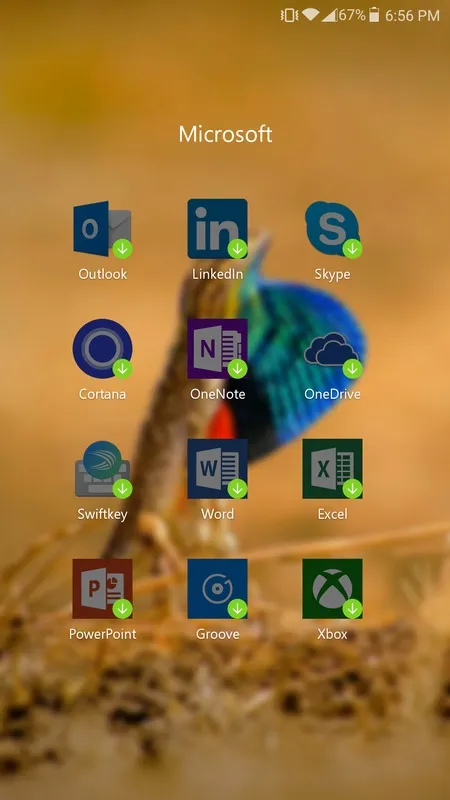Open the Outlook app icon
Viewport: 450px width, 800px height.
[102, 229]
